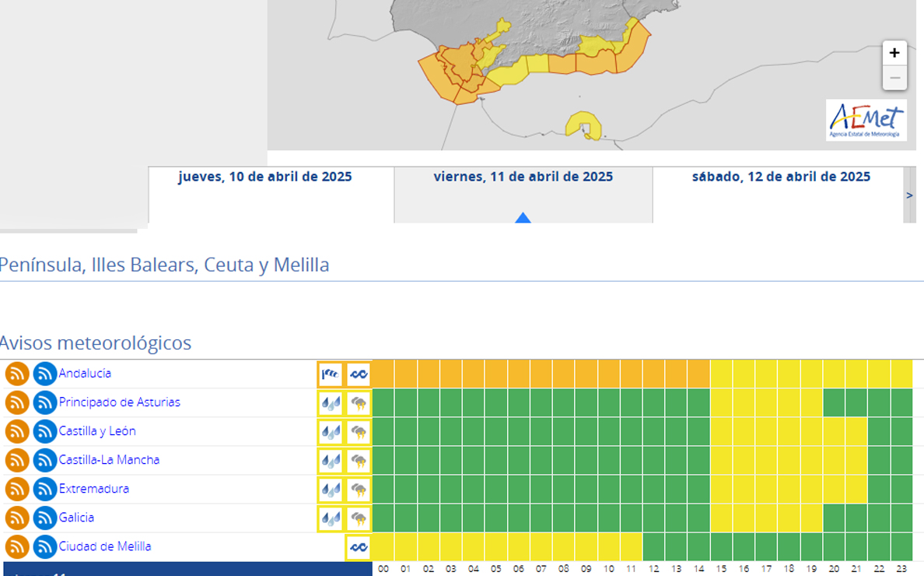
Task: Click the AEMet logo on the map
Action: 866,120
